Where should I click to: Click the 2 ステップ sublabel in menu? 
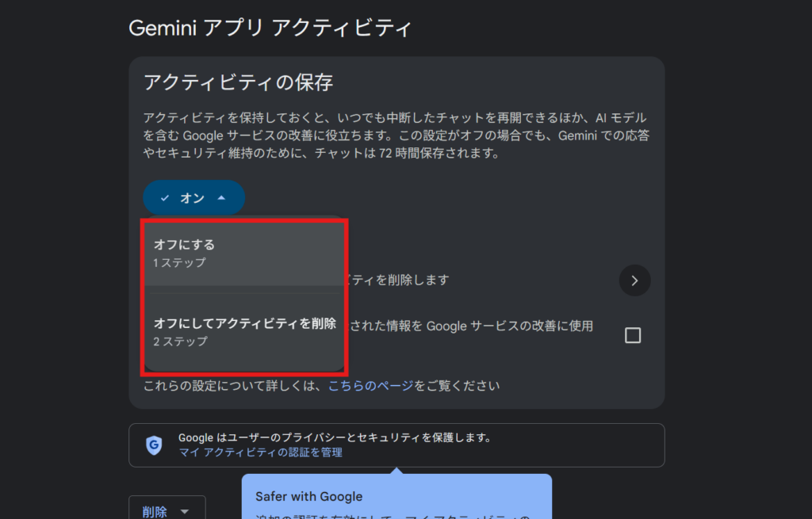pos(180,342)
